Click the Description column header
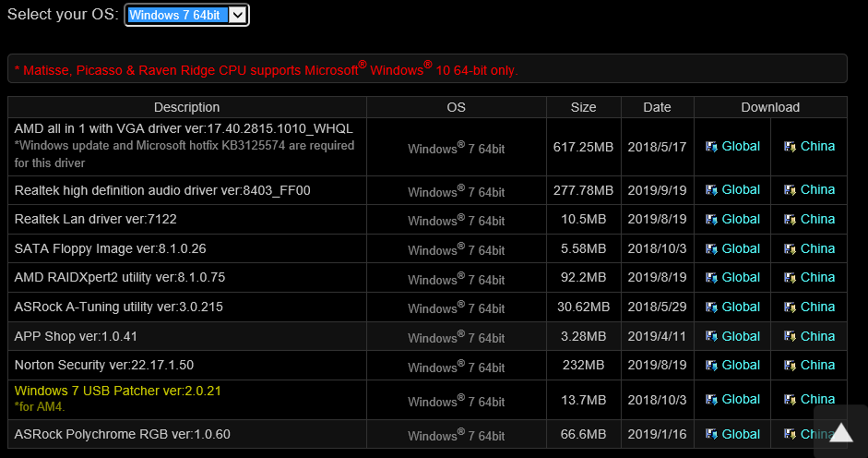 tap(186, 107)
